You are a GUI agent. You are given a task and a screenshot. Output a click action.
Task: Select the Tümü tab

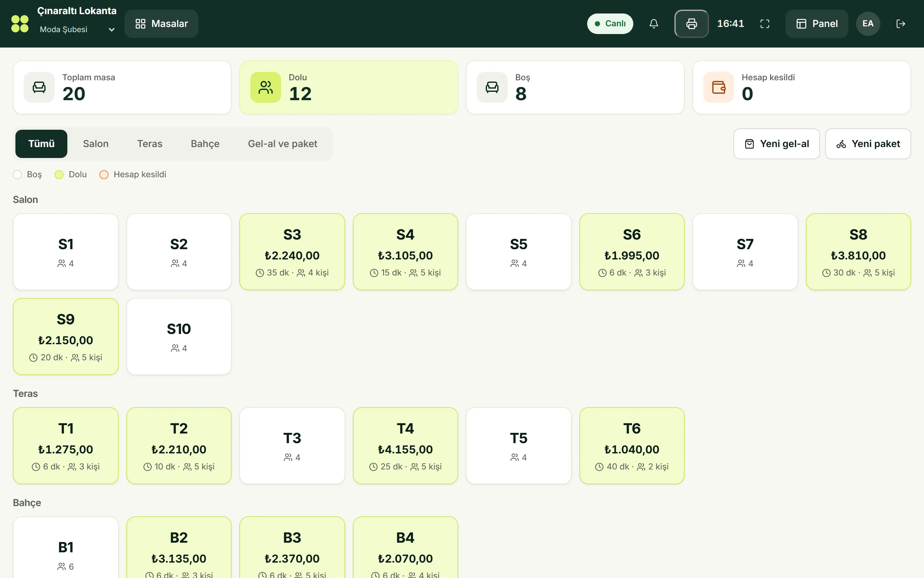tap(41, 144)
